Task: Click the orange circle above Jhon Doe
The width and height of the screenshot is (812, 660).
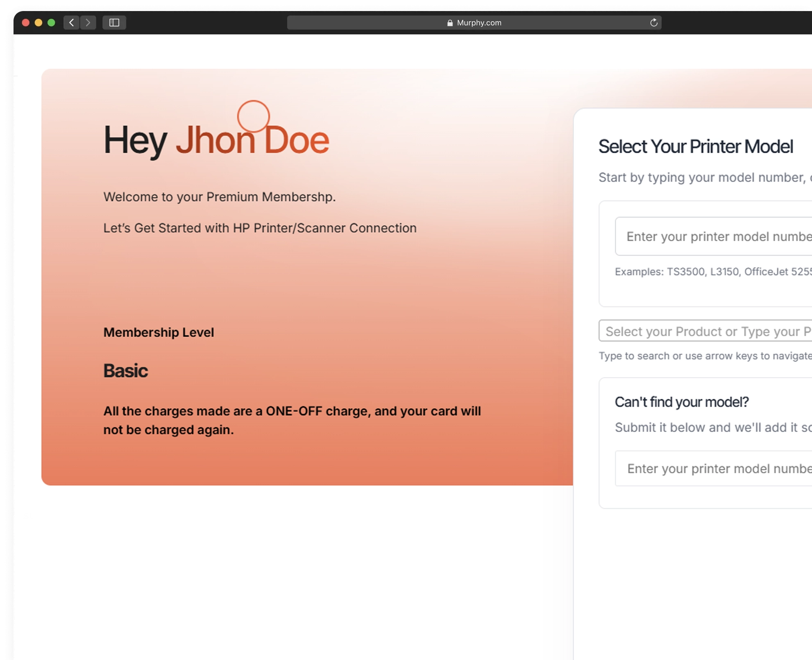Action: coord(253,116)
